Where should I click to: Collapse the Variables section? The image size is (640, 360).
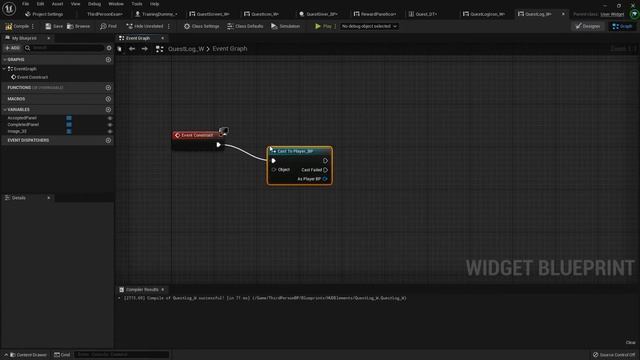pos(4,110)
